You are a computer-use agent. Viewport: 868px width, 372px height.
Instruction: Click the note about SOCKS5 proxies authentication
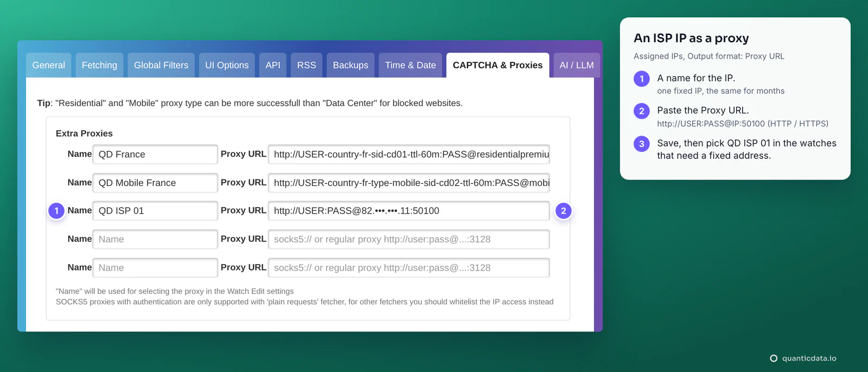pos(305,302)
